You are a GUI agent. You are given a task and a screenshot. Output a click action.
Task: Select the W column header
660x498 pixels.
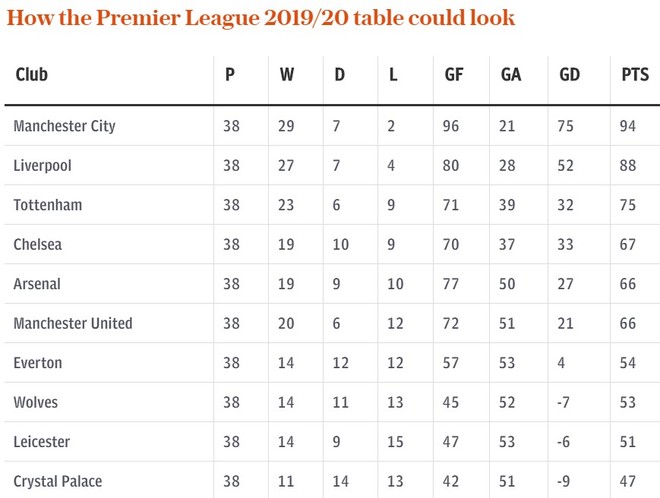[287, 75]
